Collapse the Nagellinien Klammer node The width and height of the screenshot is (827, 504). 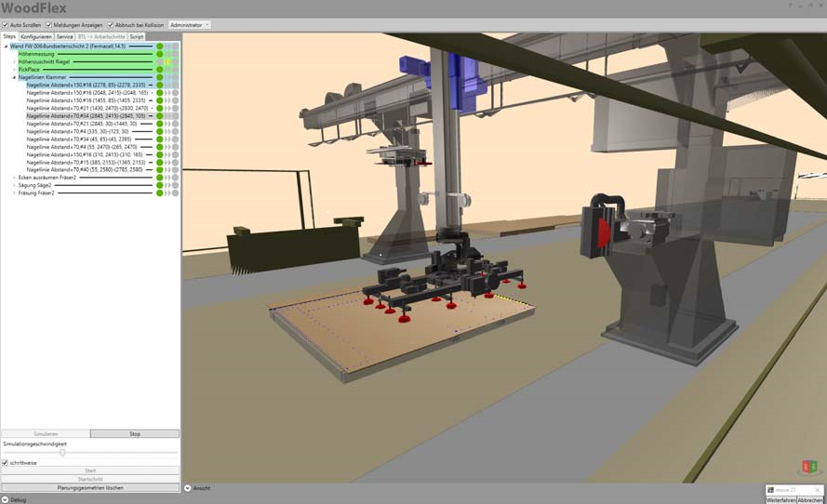[x=14, y=77]
